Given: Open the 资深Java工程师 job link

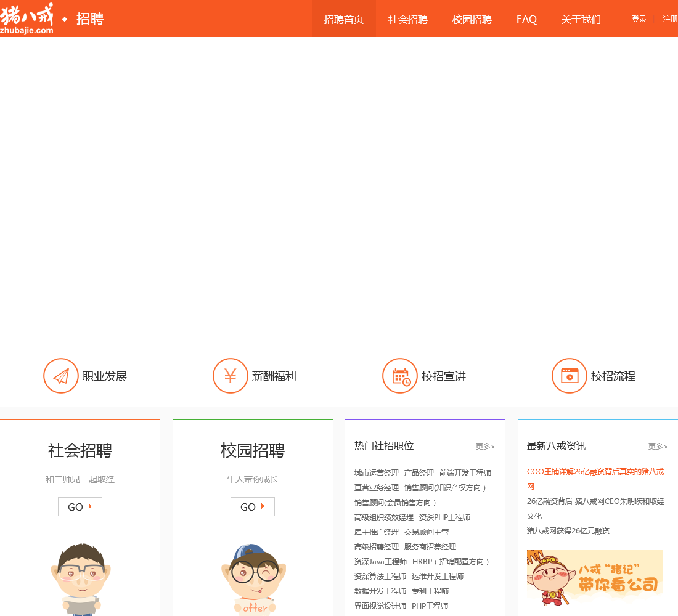Looking at the screenshot, I should (x=380, y=562).
